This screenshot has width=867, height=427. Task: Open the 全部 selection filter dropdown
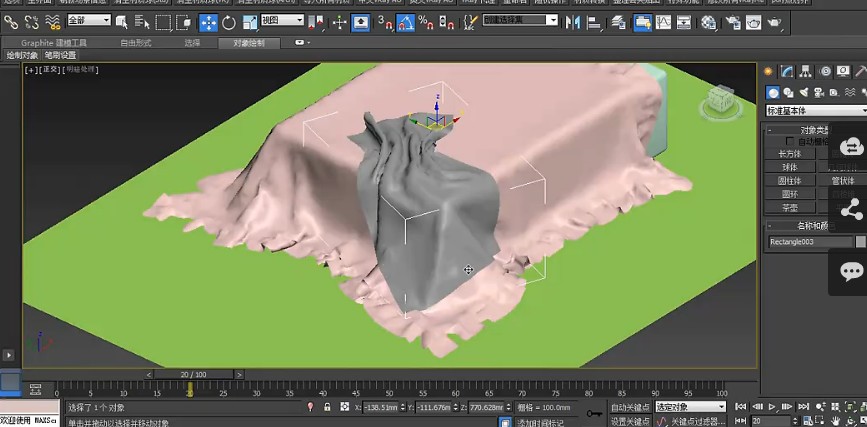(x=88, y=20)
